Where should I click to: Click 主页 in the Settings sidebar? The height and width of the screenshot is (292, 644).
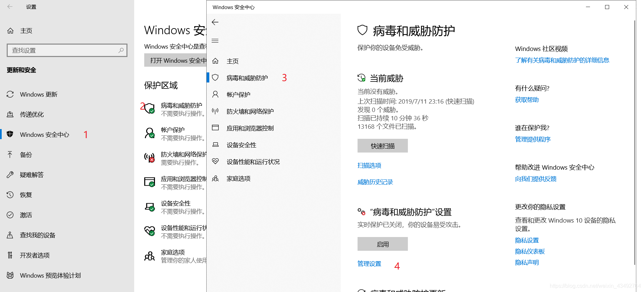[26, 31]
